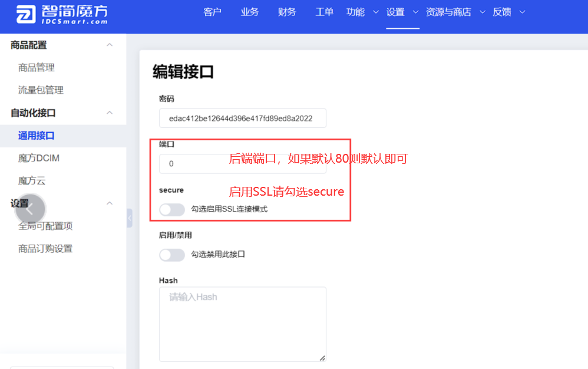Click the 勾选禁用此接口 label text

pyautogui.click(x=218, y=255)
